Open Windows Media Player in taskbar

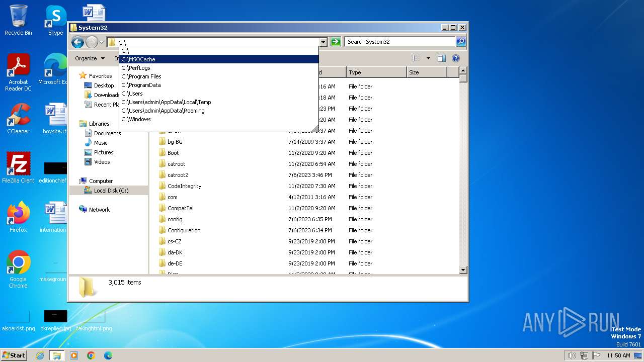point(74,355)
